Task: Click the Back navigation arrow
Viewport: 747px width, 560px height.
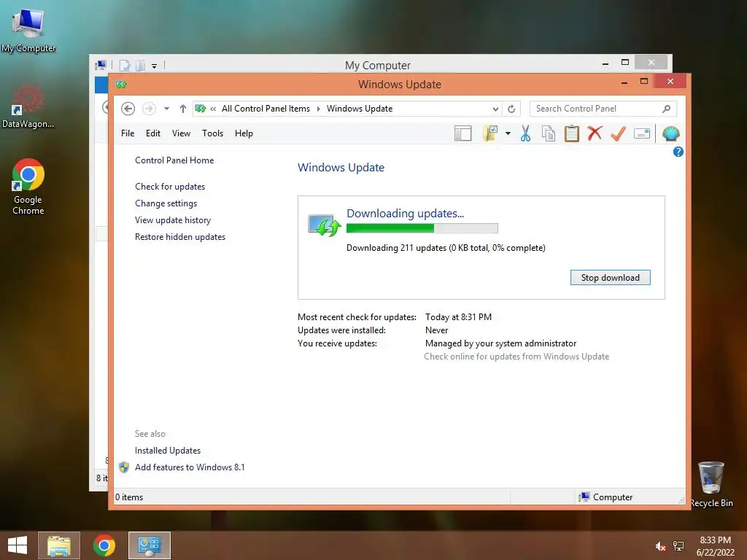Action: (128, 109)
